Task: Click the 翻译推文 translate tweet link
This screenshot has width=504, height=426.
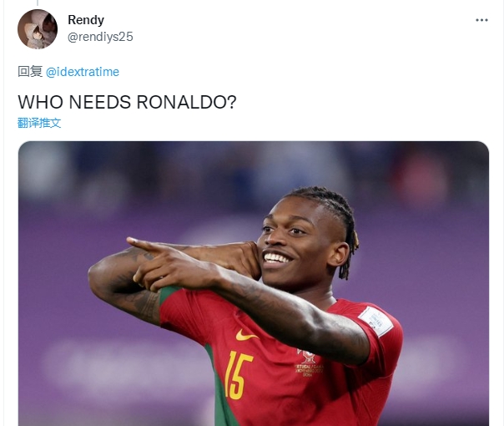Action: pyautogui.click(x=39, y=123)
